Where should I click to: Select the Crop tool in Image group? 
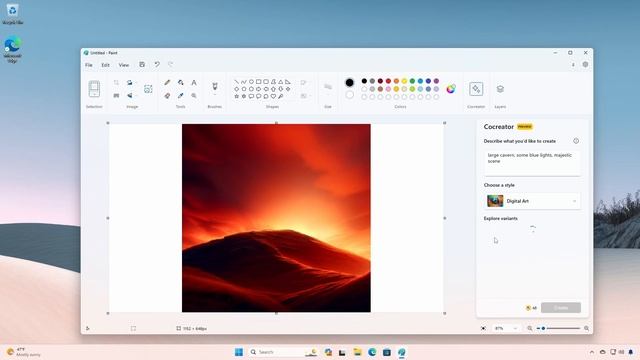(x=116, y=82)
